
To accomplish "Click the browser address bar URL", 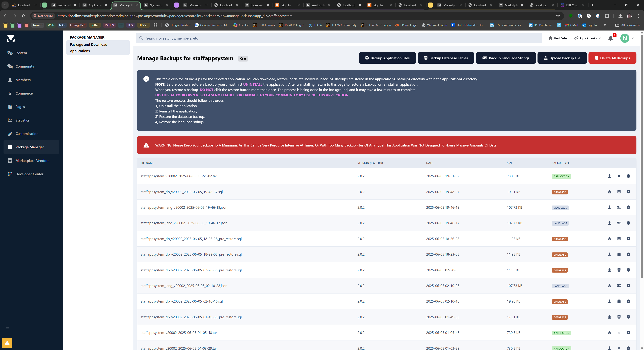I will click(175, 16).
